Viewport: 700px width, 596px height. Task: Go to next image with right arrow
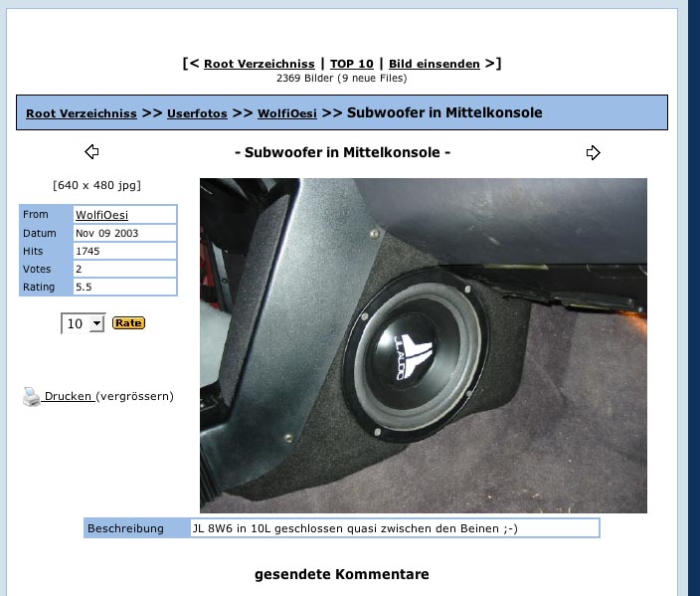pyautogui.click(x=593, y=153)
